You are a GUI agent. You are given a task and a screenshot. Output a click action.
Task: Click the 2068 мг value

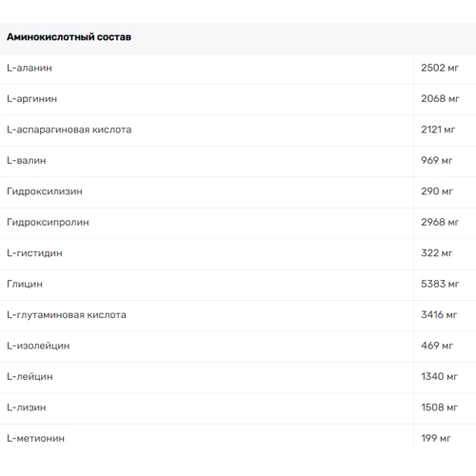pos(440,99)
